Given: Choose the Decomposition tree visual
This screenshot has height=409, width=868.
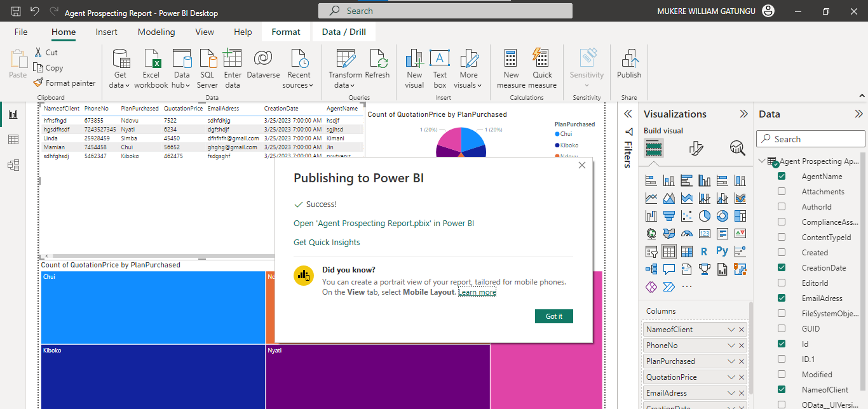Looking at the screenshot, I should pos(651,269).
